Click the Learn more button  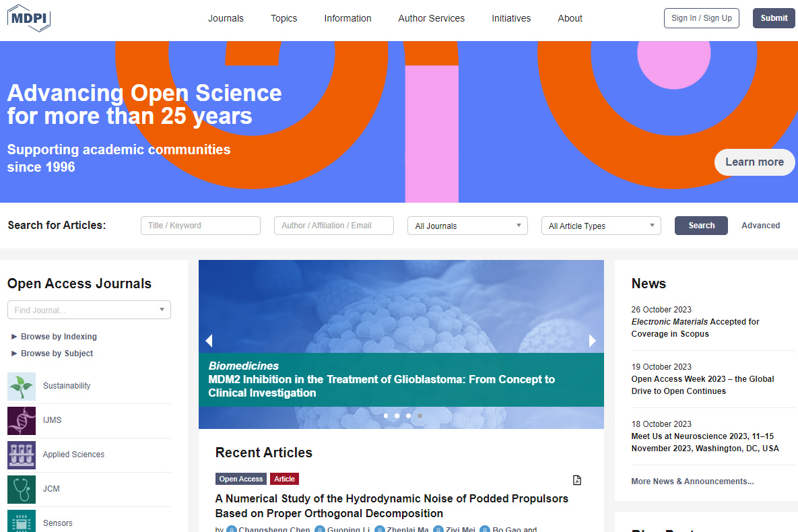click(754, 162)
